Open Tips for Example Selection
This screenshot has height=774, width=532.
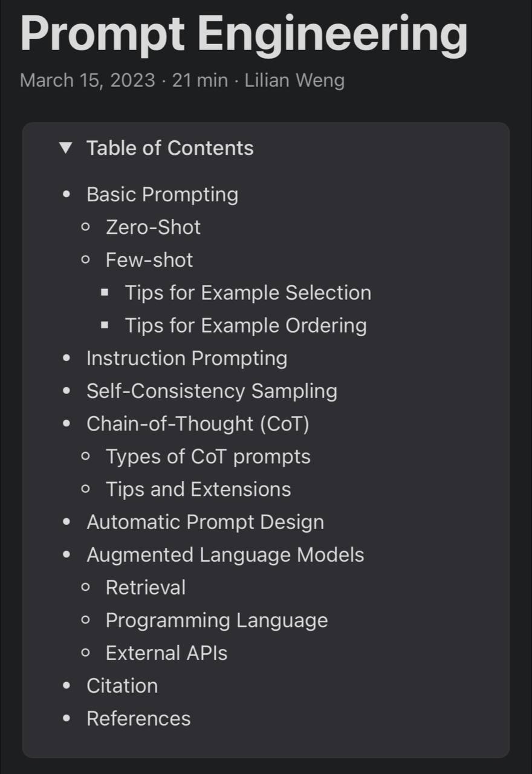pos(248,293)
